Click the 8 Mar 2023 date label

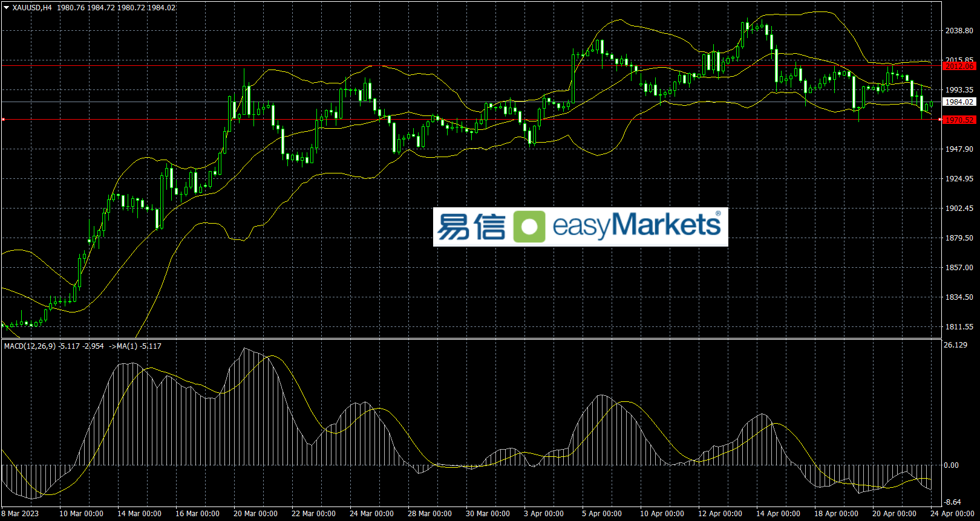(x=20, y=514)
